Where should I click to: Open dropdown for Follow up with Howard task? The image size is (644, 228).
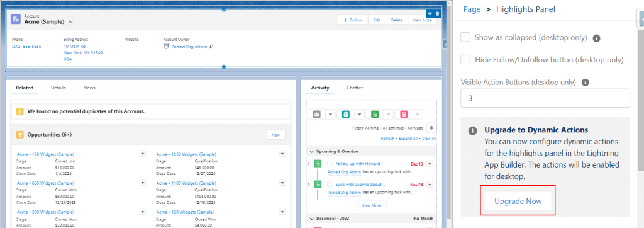(x=430, y=164)
